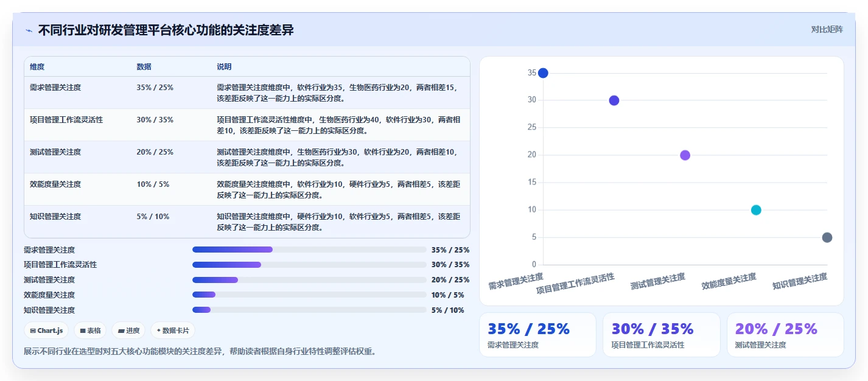The width and height of the screenshot is (868, 381).
Task: Select the 知识管理关注度 table row name
Action: (55, 217)
